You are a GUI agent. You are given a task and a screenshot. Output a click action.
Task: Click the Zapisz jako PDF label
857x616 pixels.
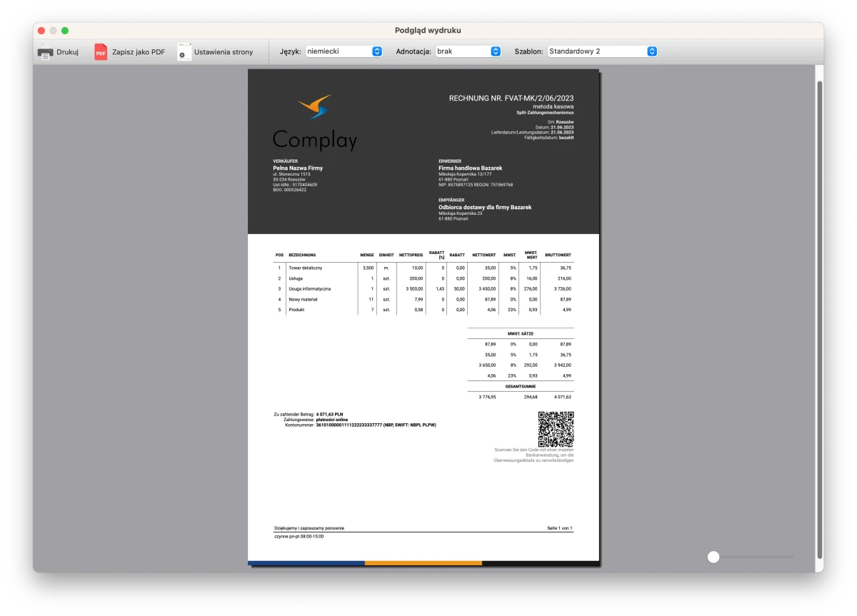[x=138, y=52]
